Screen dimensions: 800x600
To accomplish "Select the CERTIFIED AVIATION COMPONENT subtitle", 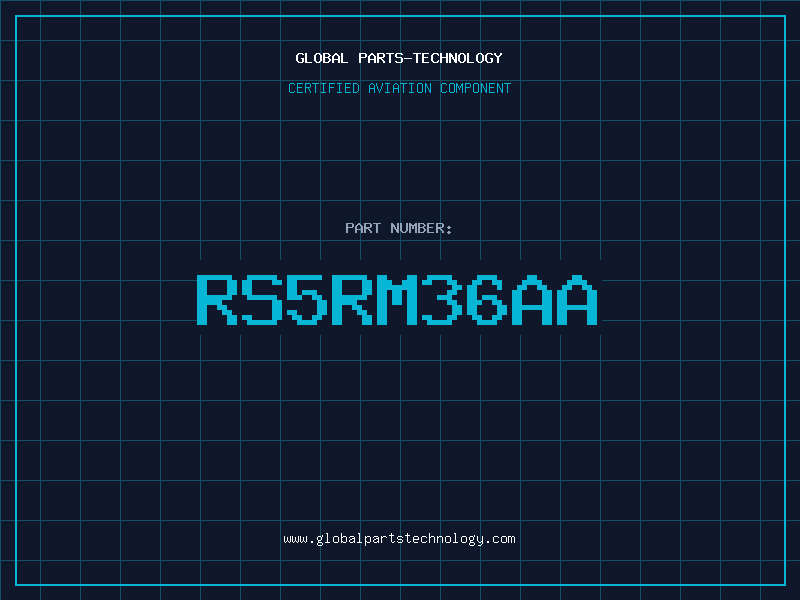I will coord(399,88).
